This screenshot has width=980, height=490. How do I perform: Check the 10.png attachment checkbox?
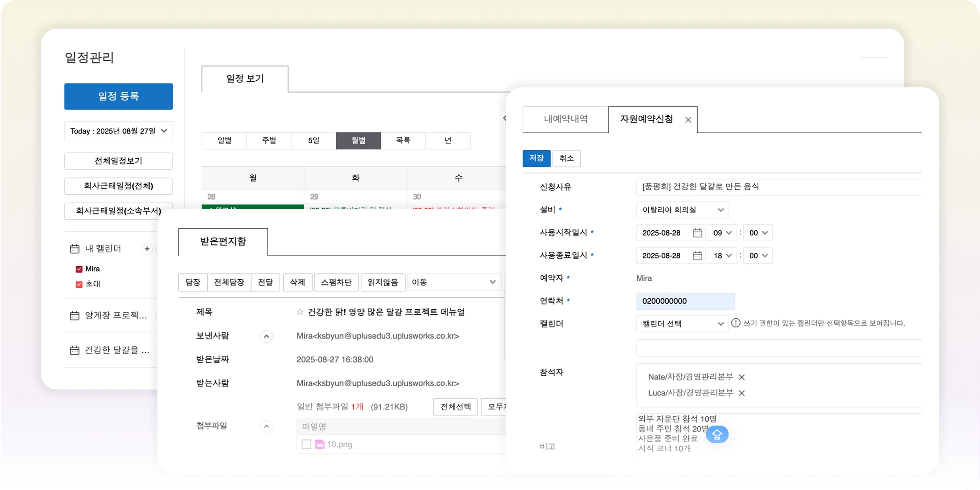coord(306,444)
